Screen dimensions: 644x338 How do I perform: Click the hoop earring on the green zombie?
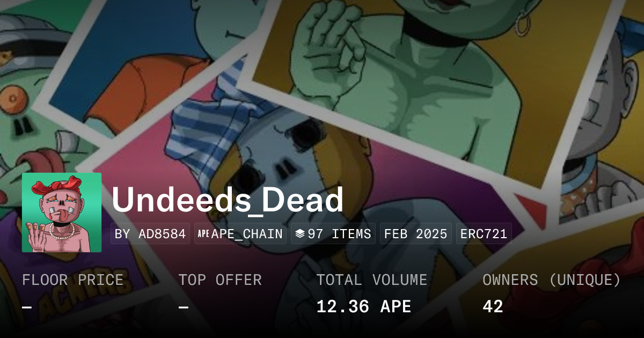pos(523,24)
